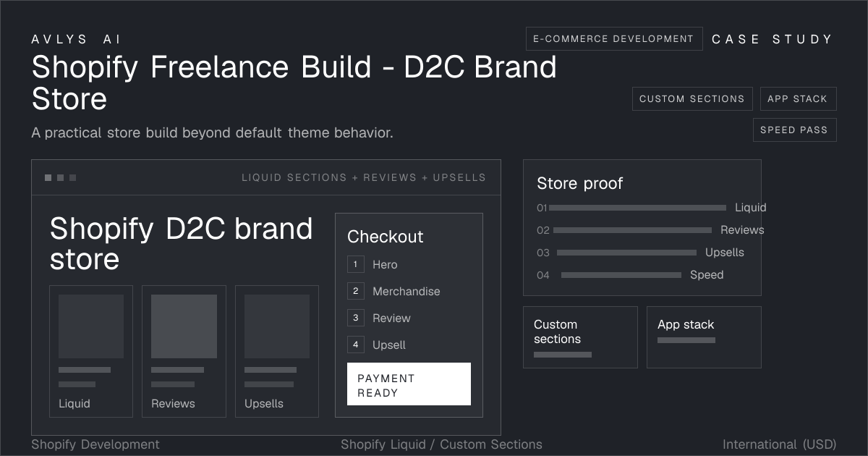Open the Upsells product card thumbnail

coord(277,326)
